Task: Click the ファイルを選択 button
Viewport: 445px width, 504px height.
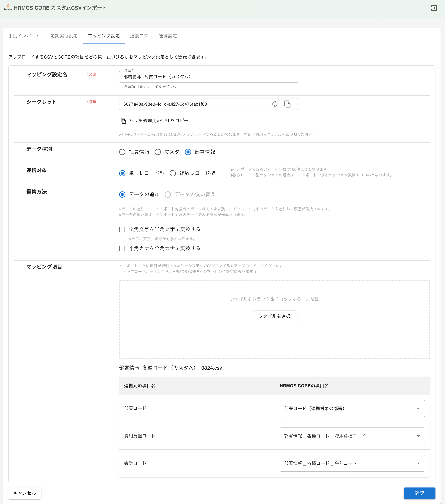Action: click(x=274, y=316)
